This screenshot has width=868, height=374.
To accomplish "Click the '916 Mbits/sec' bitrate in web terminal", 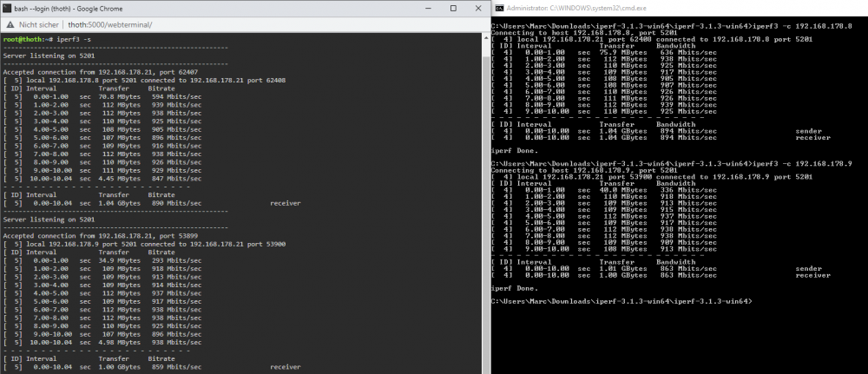I will point(175,146).
